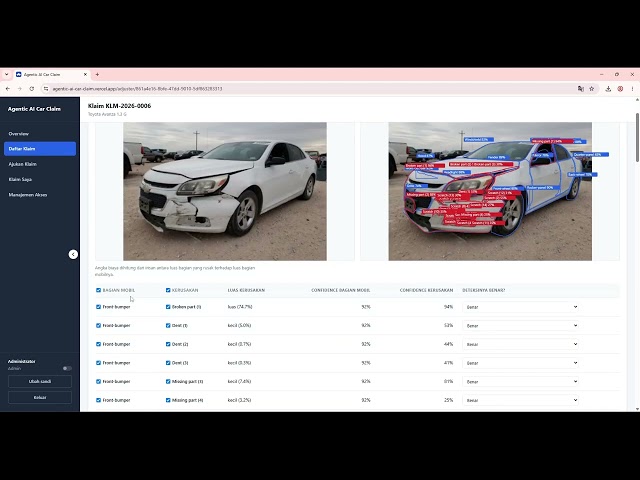Uncheck the Dent (3) damage checkbox
This screenshot has width=640, height=480.
168,362
